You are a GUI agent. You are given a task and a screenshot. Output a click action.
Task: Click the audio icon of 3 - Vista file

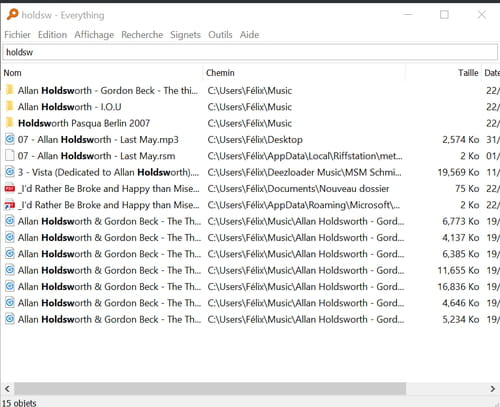(x=10, y=172)
